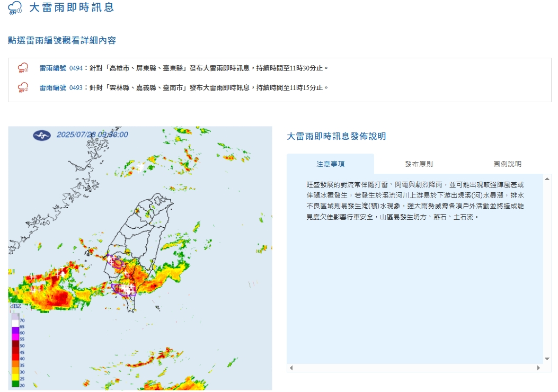Click the red storm icon for alert 0494
Image resolution: width=558 pixels, height=392 pixels.
click(23, 68)
